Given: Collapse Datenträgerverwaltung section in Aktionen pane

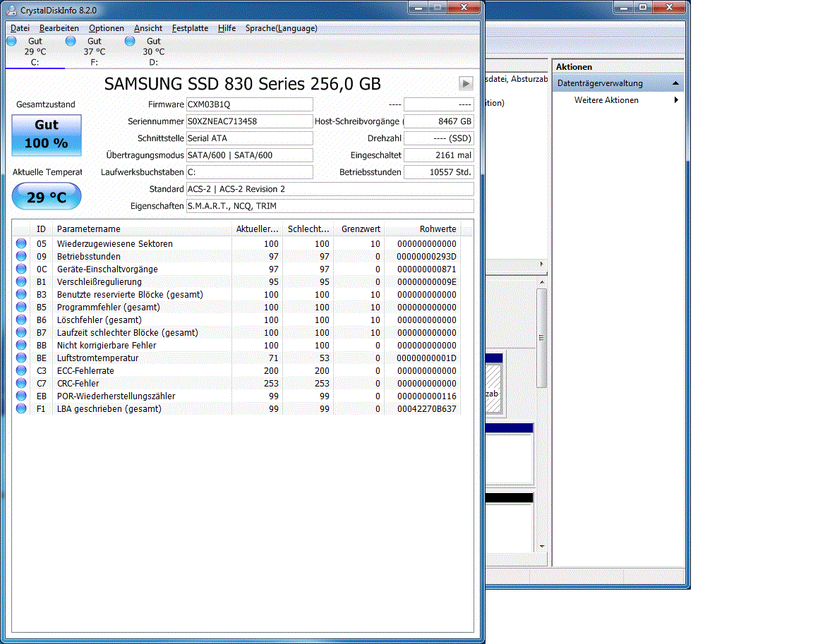Looking at the screenshot, I should pyautogui.click(x=675, y=83).
